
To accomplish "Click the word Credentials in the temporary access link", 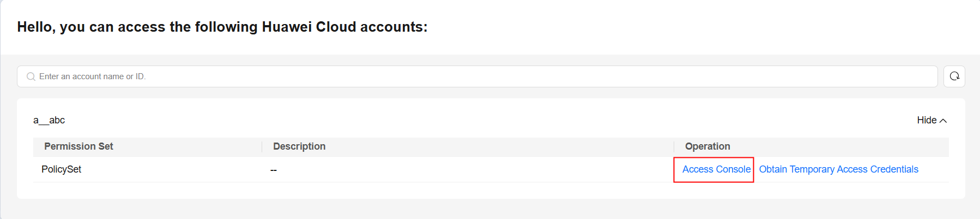I will pos(894,169).
